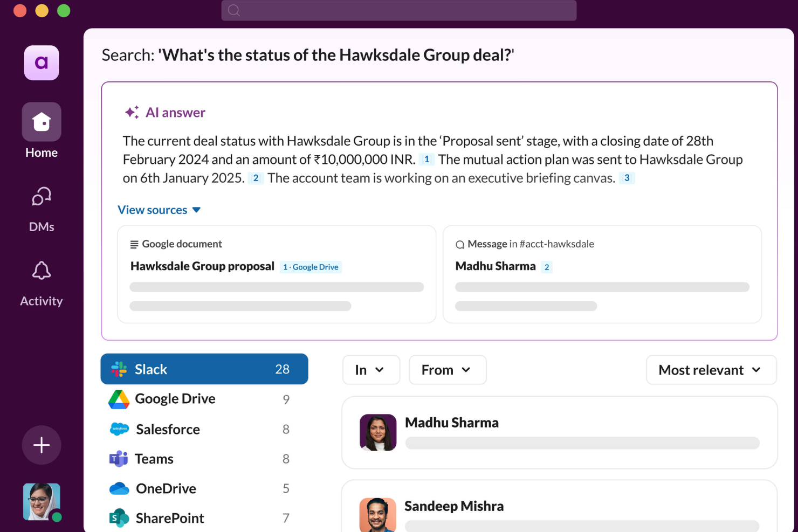The height and width of the screenshot is (532, 798).
Task: Open the 'In' filter dropdown
Action: (371, 370)
